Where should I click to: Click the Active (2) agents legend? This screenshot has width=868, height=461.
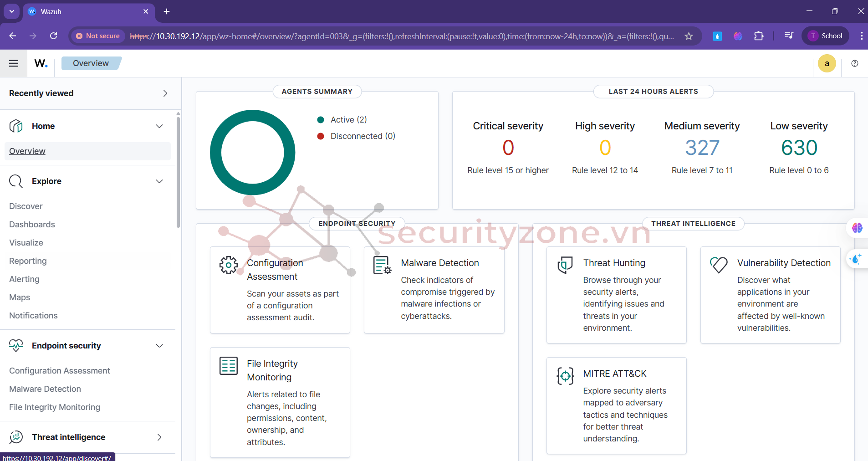point(342,120)
